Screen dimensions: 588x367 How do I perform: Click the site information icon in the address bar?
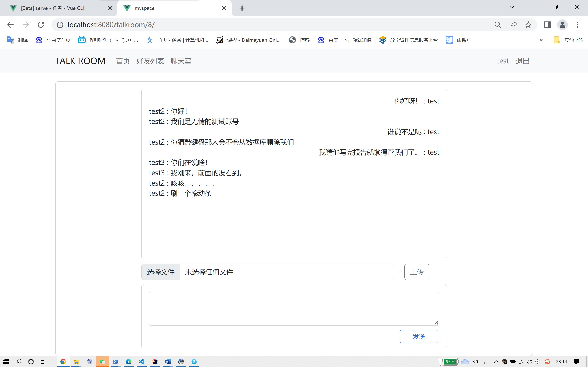60,25
